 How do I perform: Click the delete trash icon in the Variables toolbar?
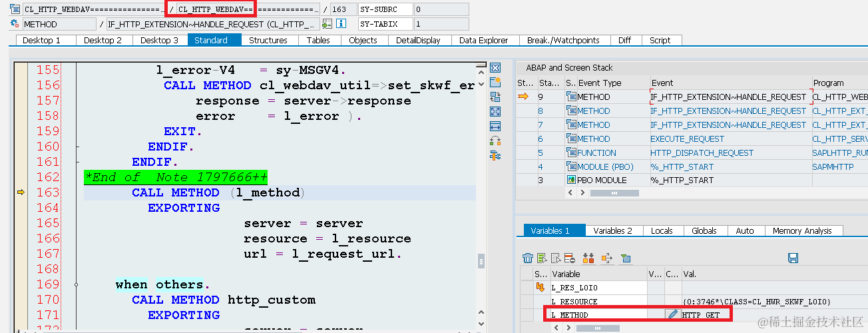pos(528,258)
